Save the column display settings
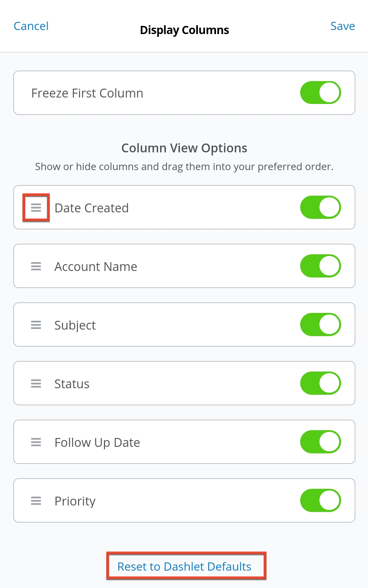The image size is (368, 588). click(x=342, y=26)
